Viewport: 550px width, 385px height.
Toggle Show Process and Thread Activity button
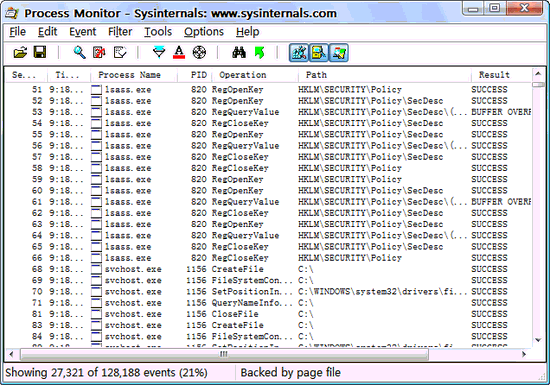[x=339, y=53]
